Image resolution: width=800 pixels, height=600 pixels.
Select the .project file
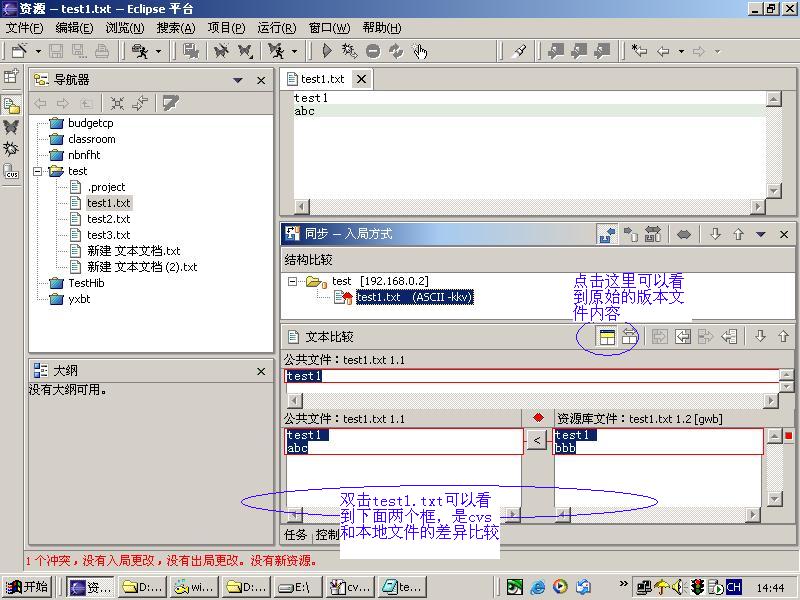click(x=106, y=187)
